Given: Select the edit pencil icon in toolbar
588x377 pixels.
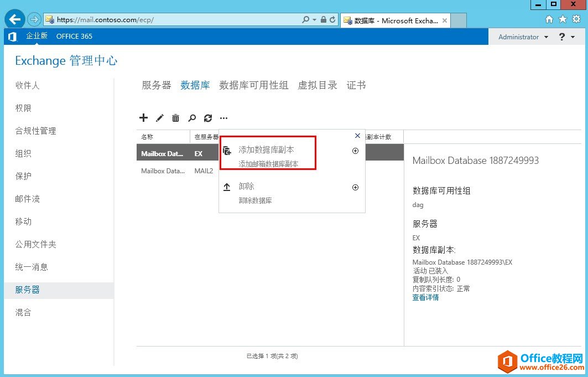Looking at the screenshot, I should pos(159,117).
